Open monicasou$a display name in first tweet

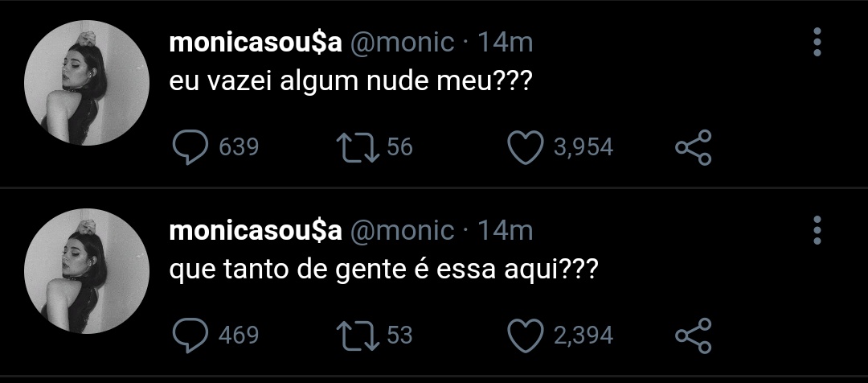[256, 43]
